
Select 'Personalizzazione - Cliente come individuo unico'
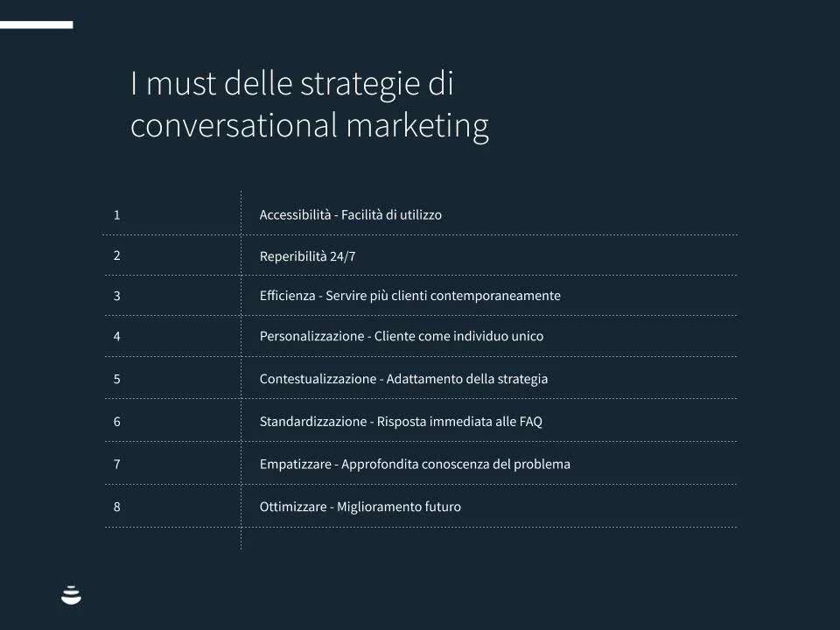[x=401, y=336]
